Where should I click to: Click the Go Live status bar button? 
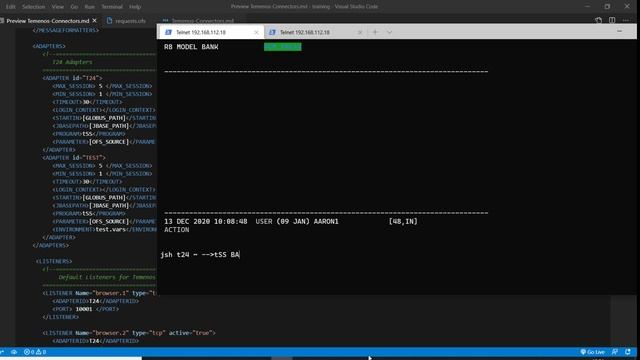[593, 352]
